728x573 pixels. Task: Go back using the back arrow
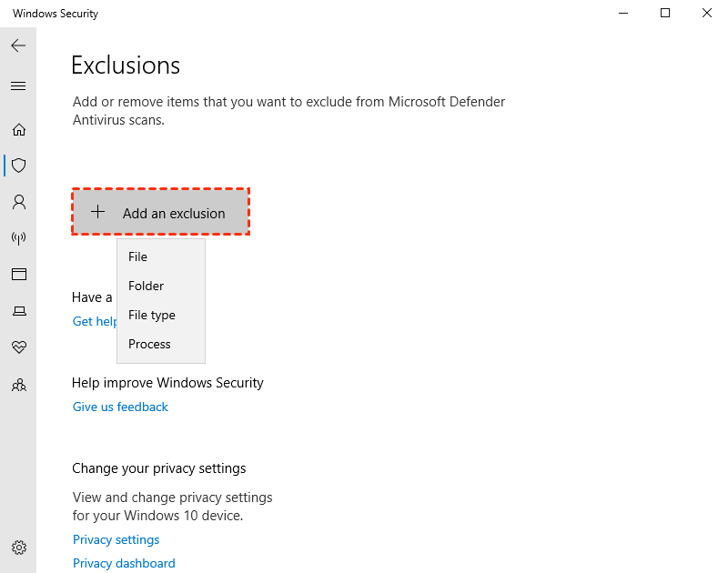pyautogui.click(x=18, y=45)
